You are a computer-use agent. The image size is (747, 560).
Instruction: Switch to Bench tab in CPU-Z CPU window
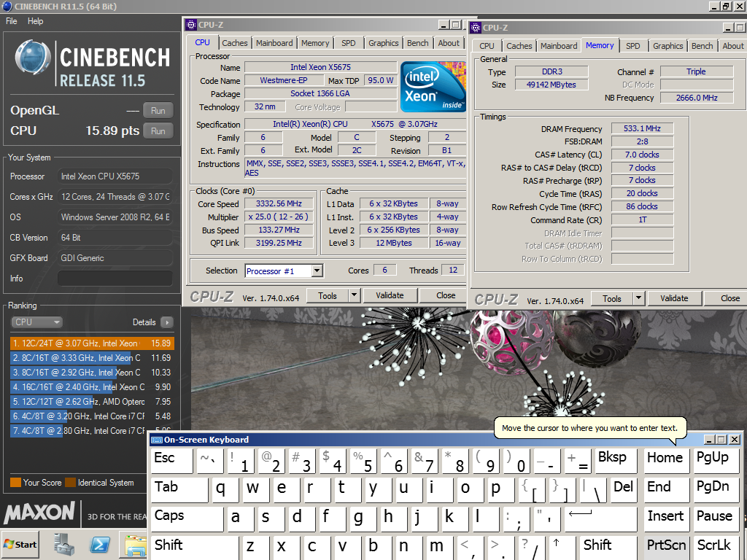coord(418,43)
